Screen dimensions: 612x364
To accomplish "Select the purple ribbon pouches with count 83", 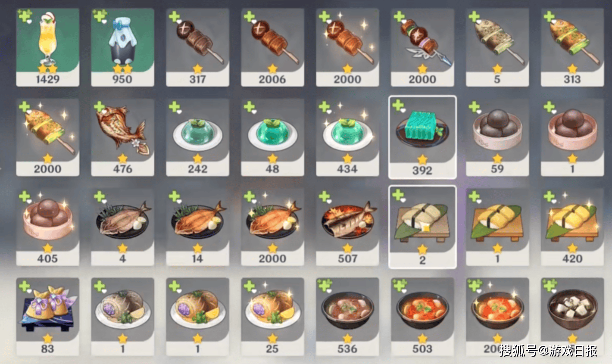I will pyautogui.click(x=47, y=317).
